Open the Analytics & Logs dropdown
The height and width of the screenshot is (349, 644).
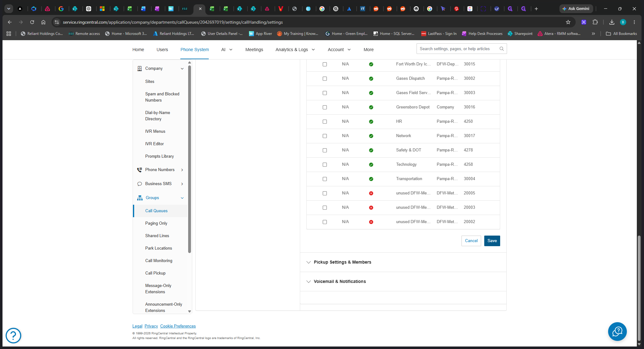pos(295,50)
